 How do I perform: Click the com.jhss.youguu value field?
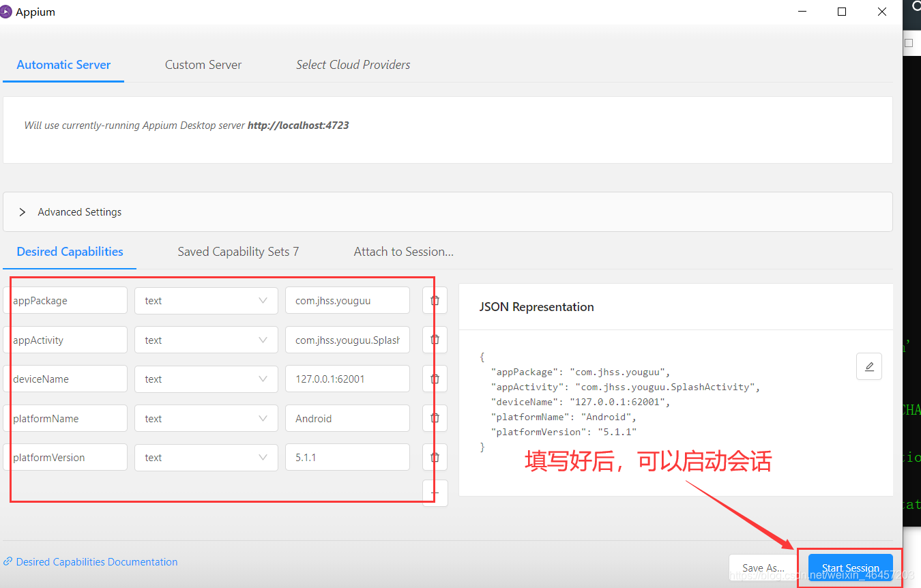[x=347, y=300]
